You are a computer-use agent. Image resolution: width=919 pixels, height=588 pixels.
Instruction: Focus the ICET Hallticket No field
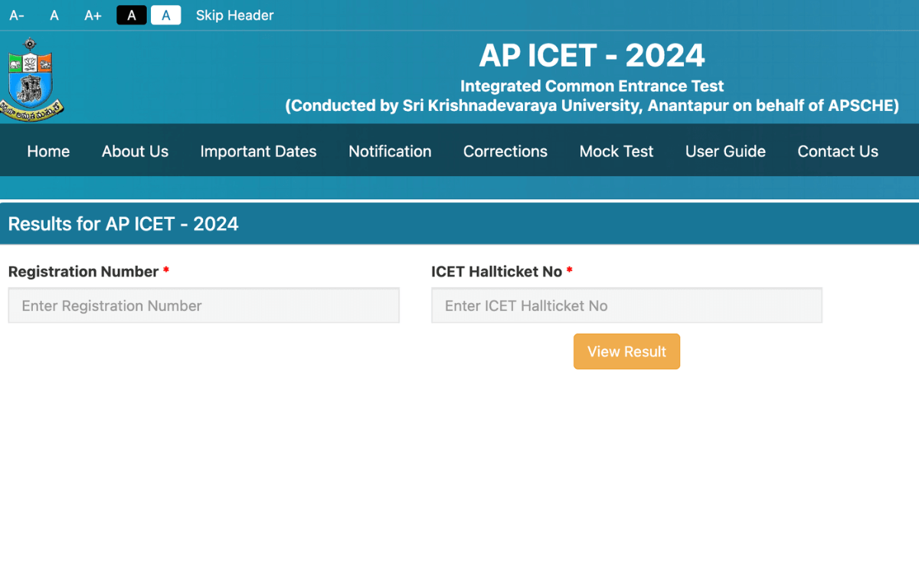point(626,305)
